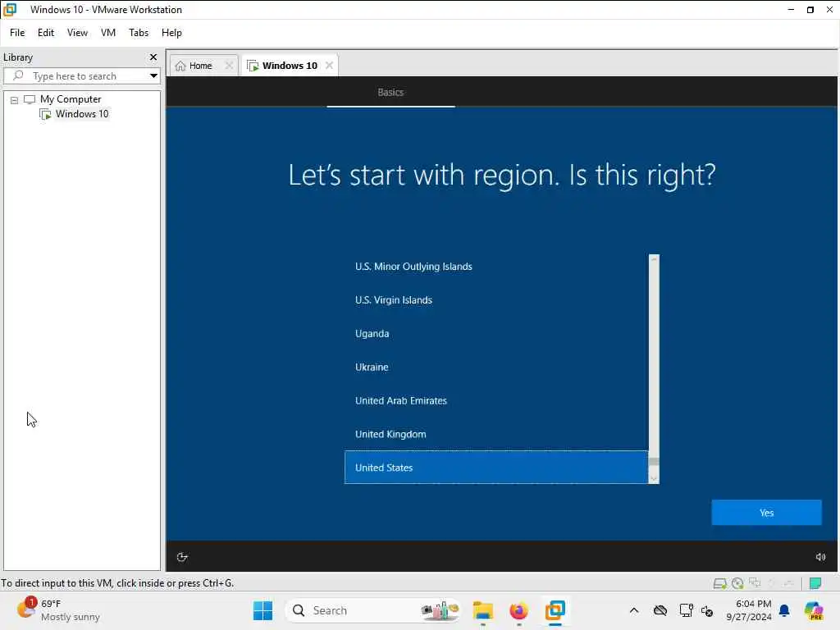Click the Basics setup step tab
The image size is (840, 630).
pos(390,92)
